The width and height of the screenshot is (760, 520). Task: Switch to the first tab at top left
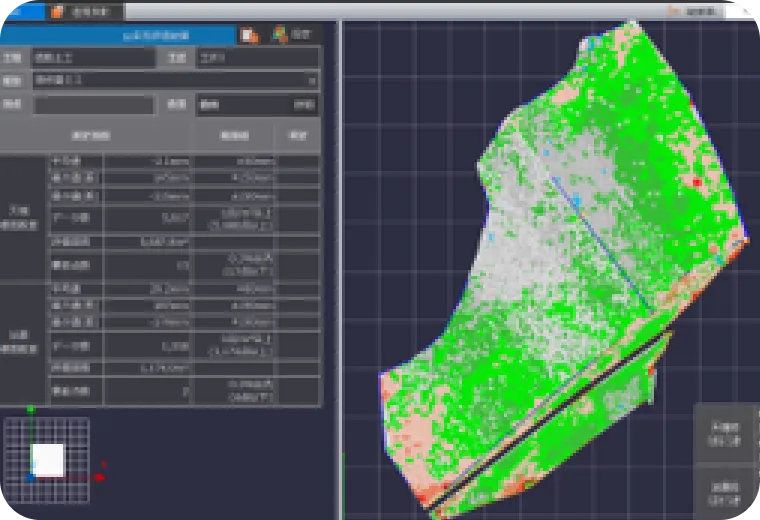(x=25, y=12)
